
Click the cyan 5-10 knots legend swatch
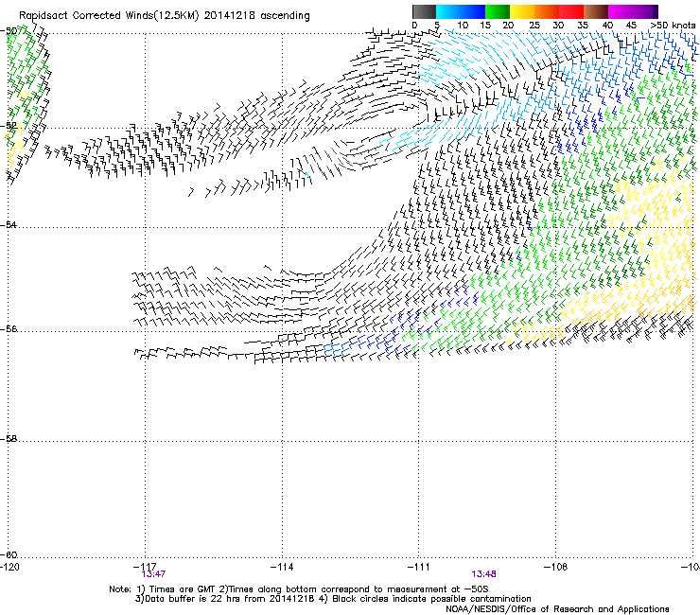(448, 11)
